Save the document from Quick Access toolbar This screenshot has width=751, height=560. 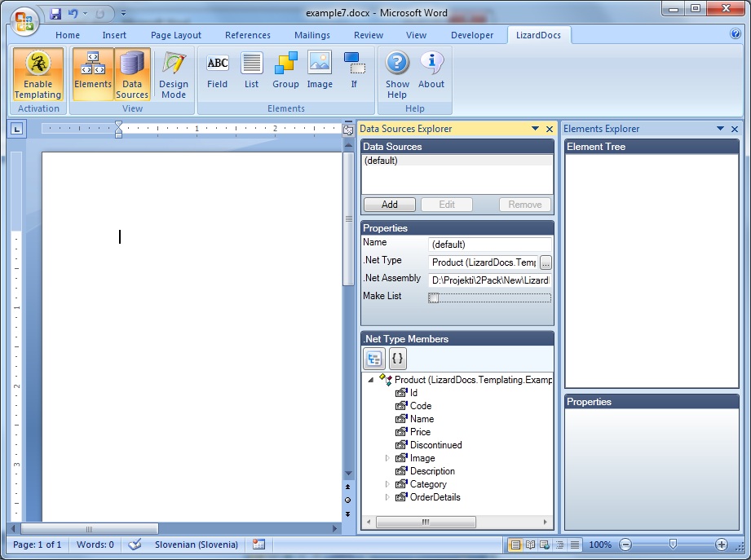click(x=55, y=13)
